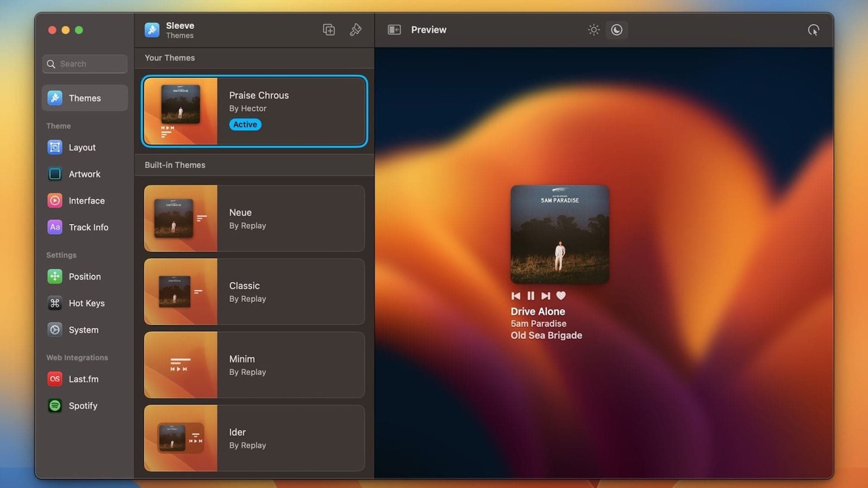Click the Minim theme thumbnail
The height and width of the screenshot is (488, 868).
point(181,365)
